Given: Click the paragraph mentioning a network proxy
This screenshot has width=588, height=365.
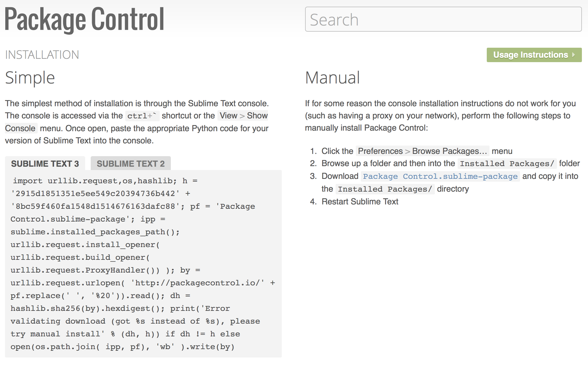Looking at the screenshot, I should [x=440, y=116].
